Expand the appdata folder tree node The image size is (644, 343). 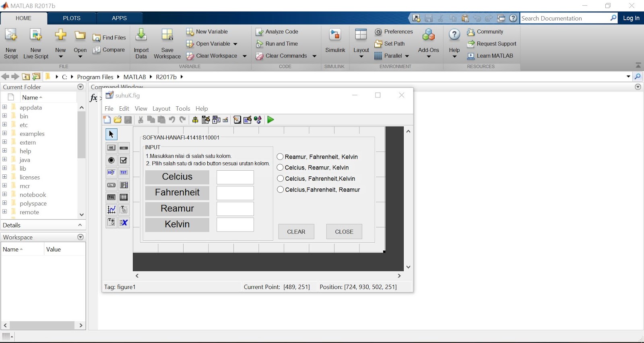click(x=4, y=107)
